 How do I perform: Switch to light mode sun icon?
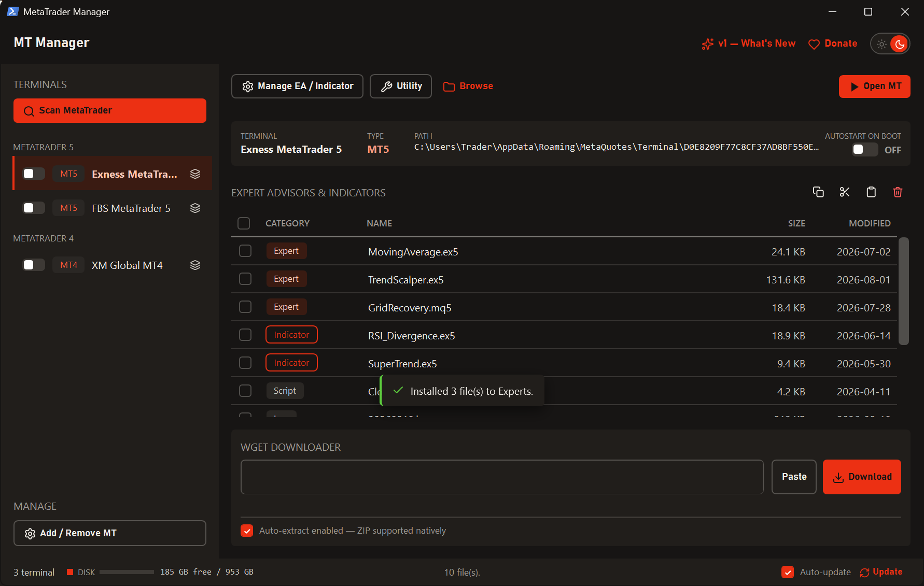pyautogui.click(x=881, y=44)
